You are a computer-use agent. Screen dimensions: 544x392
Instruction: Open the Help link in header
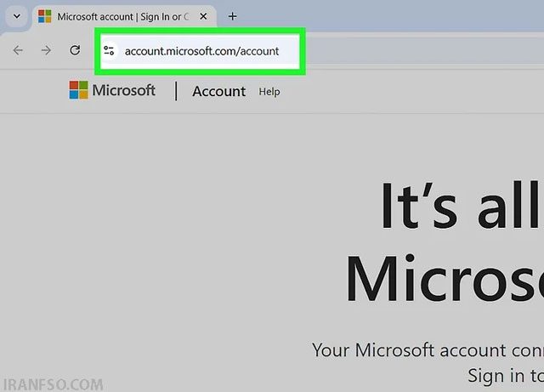click(269, 92)
